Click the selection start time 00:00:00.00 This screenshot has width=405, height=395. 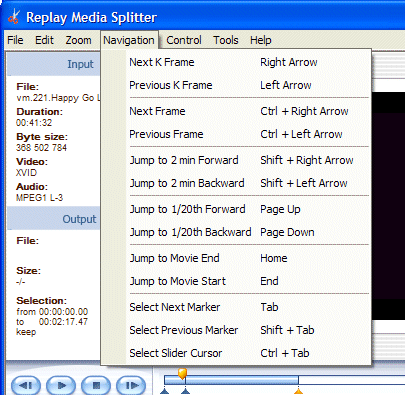tap(63, 312)
